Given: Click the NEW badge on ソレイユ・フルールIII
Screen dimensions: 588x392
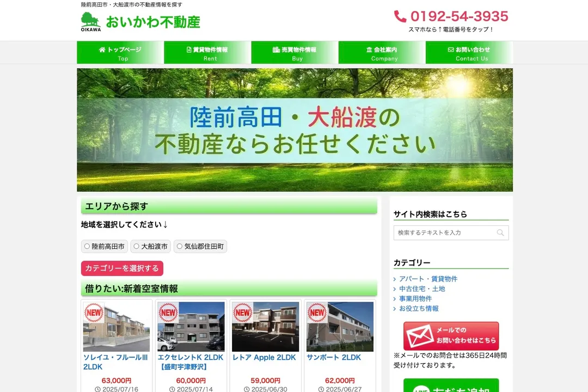Looking at the screenshot, I should point(94,313).
